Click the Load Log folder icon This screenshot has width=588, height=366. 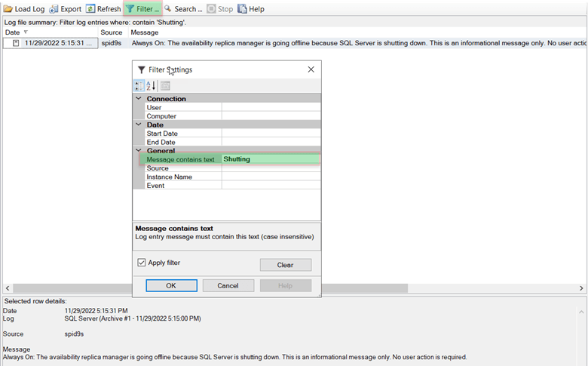[x=8, y=8]
